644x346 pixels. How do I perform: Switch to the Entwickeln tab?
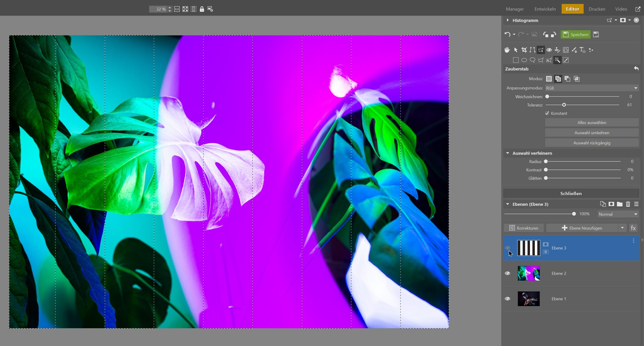[x=545, y=9]
